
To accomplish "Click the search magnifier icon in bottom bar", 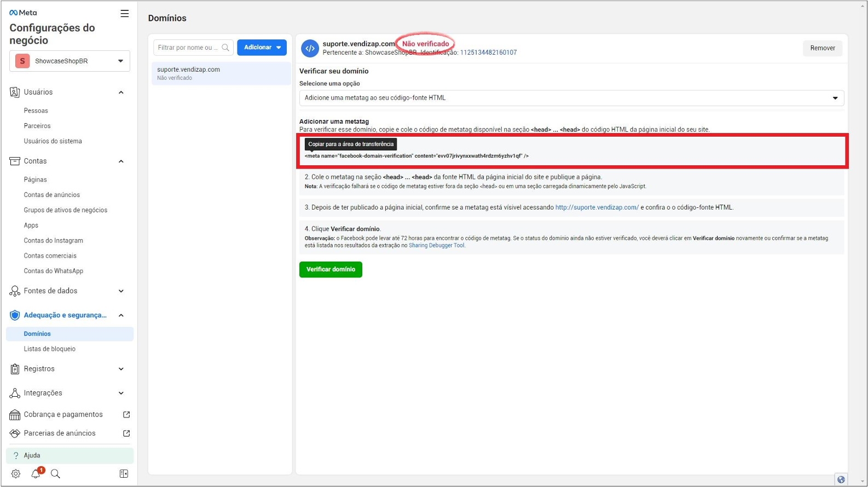I will [x=55, y=474].
